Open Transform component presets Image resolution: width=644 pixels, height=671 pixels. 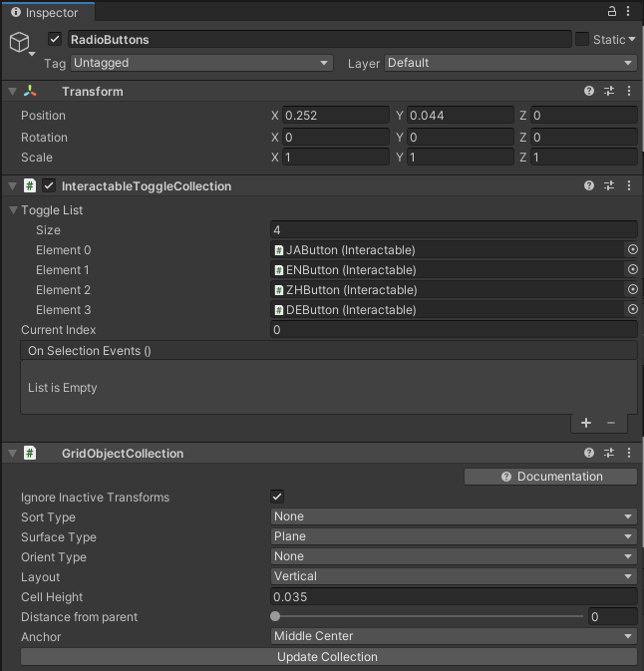coord(609,91)
